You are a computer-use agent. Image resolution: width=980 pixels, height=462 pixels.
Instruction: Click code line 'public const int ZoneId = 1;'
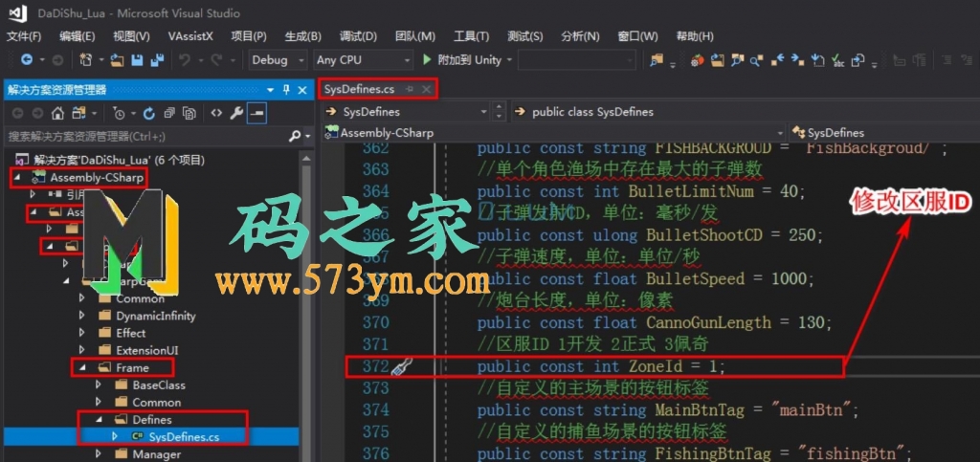click(x=601, y=366)
